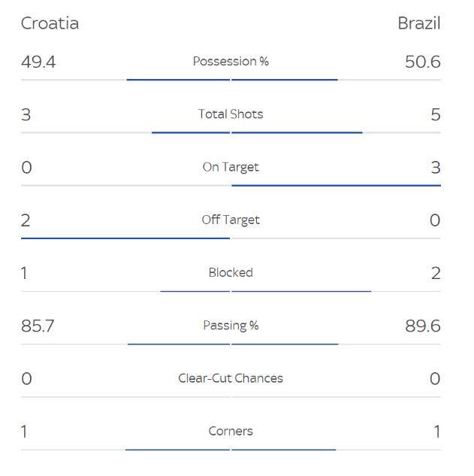Click Brazil's total shots value of 5
Screen dimensions: 474x476
(436, 114)
